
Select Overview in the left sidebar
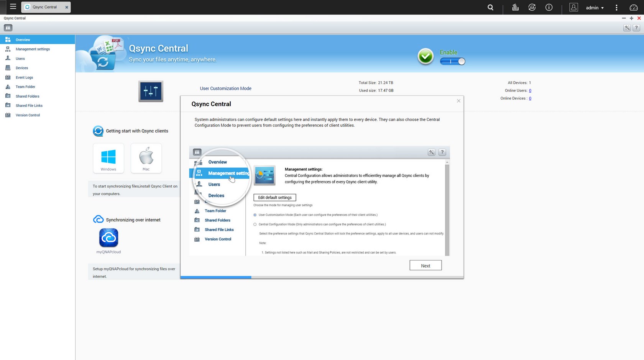(38, 39)
